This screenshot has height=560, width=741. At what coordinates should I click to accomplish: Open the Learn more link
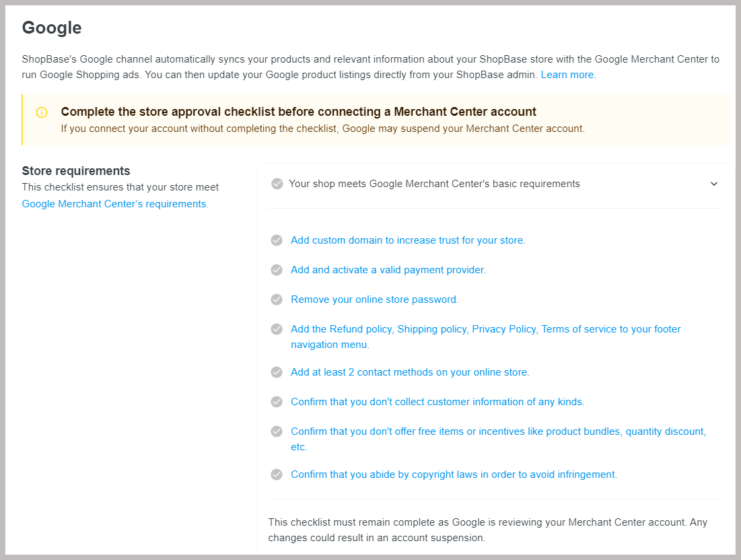click(569, 75)
